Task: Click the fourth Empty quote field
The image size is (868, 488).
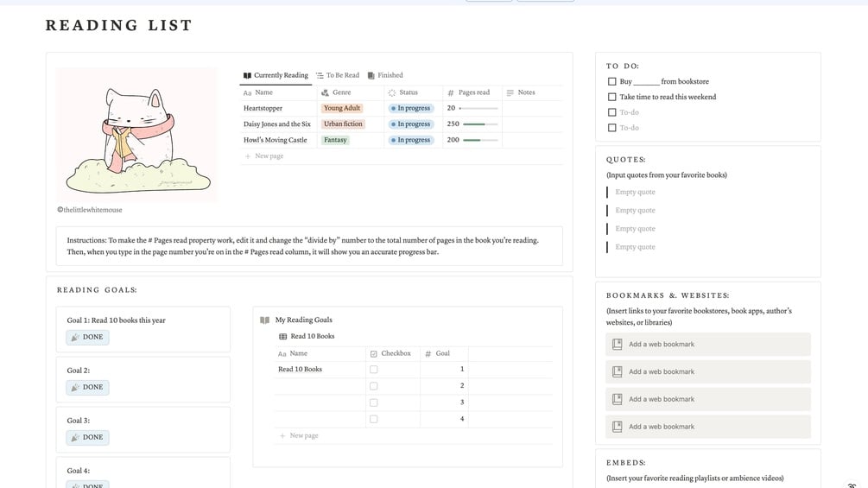Action: (635, 247)
